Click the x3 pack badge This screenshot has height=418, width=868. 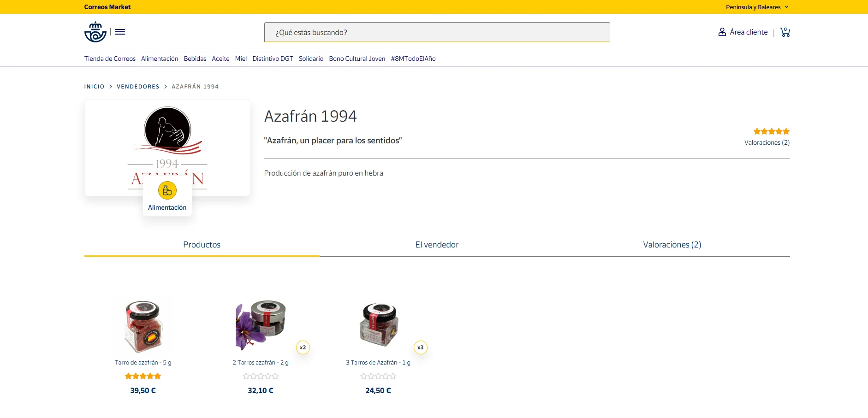point(420,347)
